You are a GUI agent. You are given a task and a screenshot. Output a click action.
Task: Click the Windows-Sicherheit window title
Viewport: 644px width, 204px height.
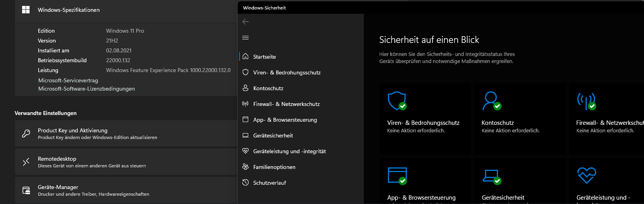click(x=264, y=8)
